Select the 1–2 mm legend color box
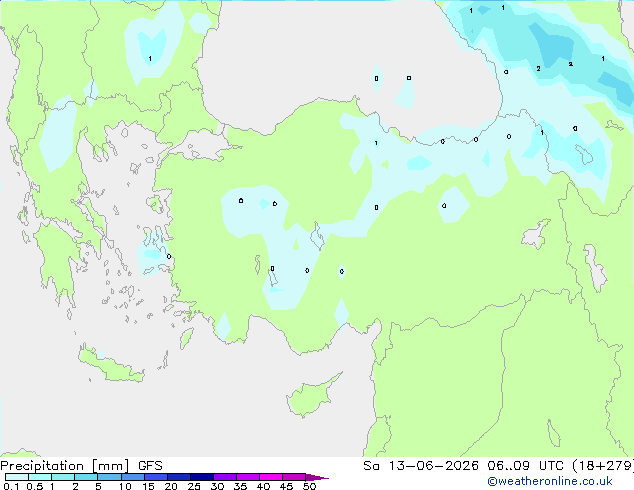 [63, 477]
